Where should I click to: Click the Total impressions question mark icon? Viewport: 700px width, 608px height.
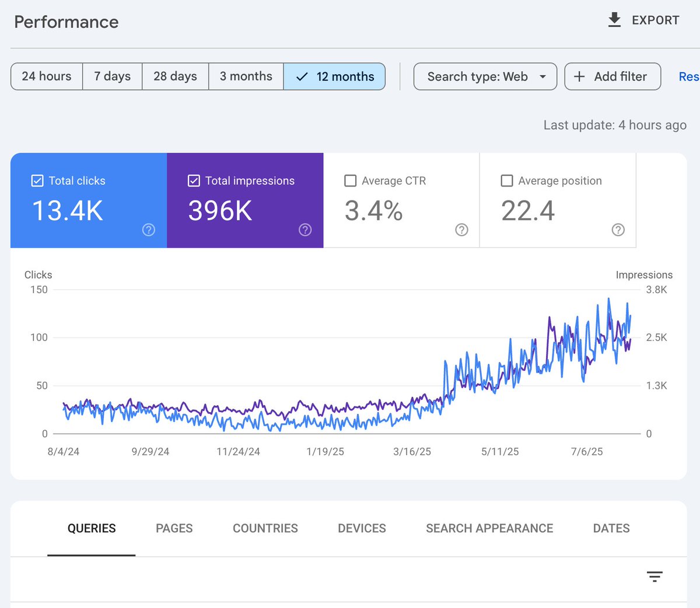(305, 230)
